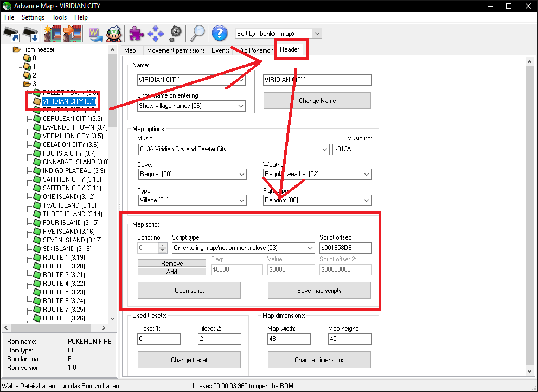Click the Script offset input field
This screenshot has width=538, height=392.
pos(345,248)
